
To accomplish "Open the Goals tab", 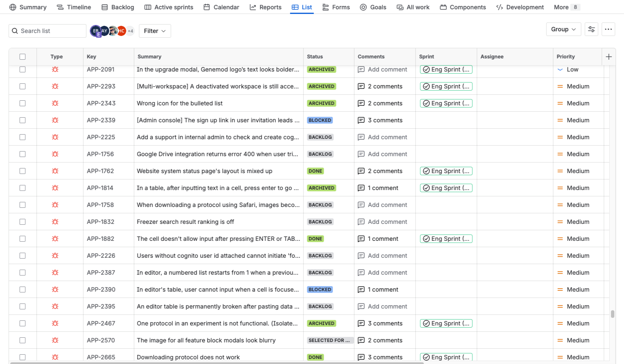I will (373, 7).
